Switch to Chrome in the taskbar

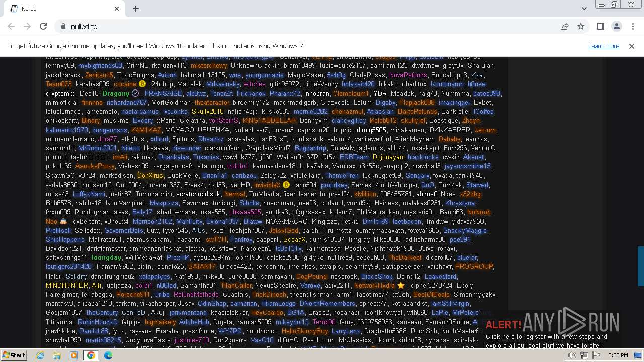pos(91,355)
